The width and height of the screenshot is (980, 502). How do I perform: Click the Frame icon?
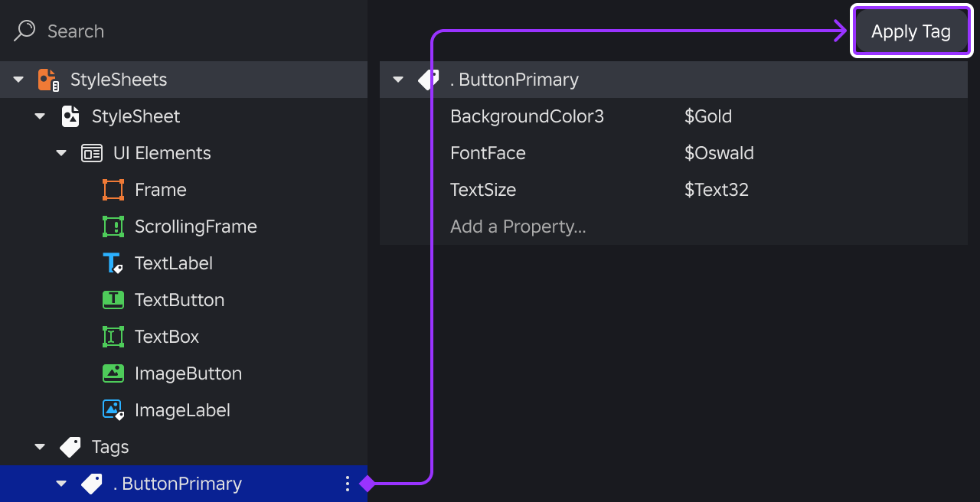(113, 190)
